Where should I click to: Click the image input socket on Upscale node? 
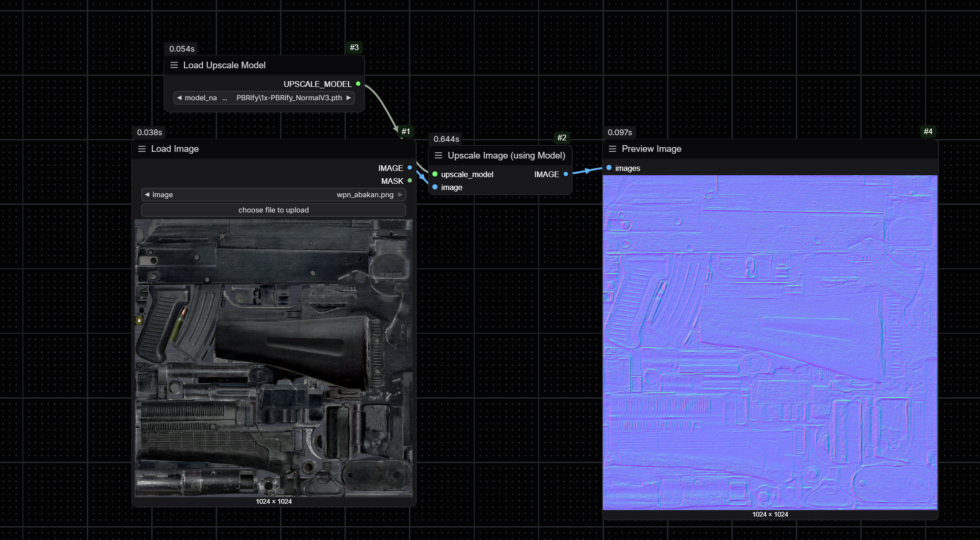tap(435, 187)
